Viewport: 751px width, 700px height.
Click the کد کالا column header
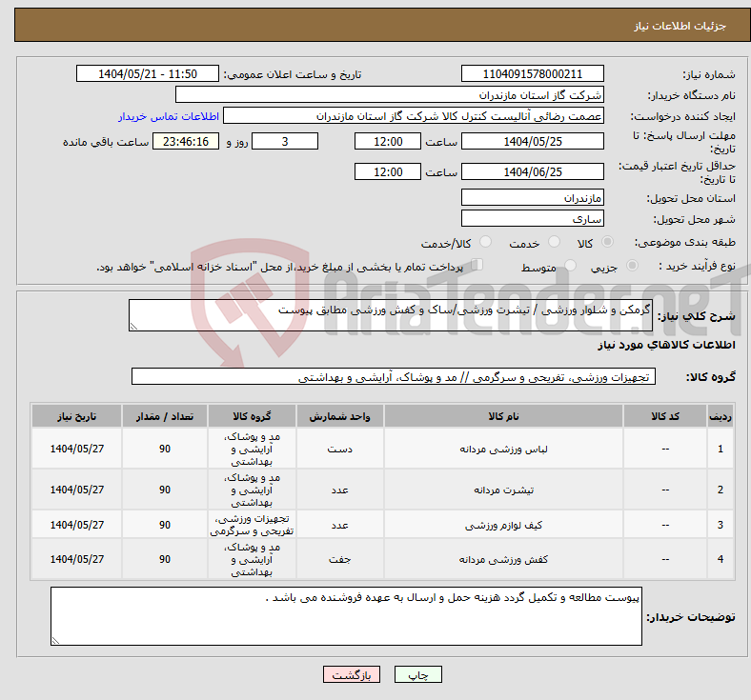665,416
